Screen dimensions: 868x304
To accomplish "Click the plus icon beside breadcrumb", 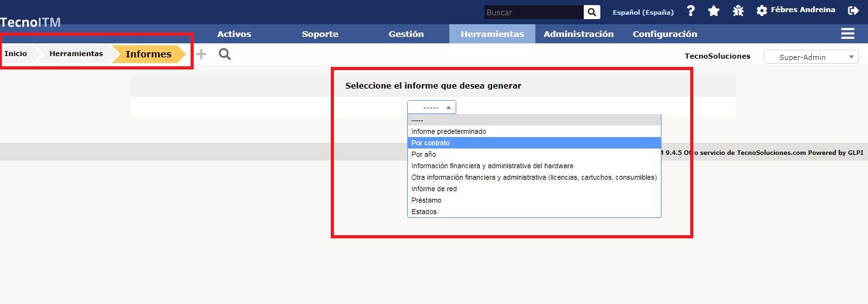I will (x=201, y=54).
